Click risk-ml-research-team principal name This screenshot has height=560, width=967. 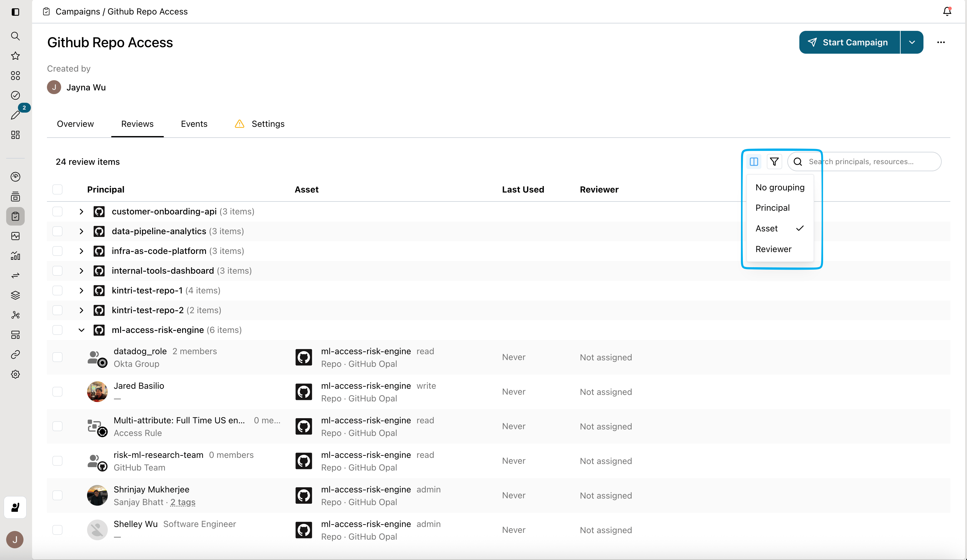pyautogui.click(x=158, y=455)
